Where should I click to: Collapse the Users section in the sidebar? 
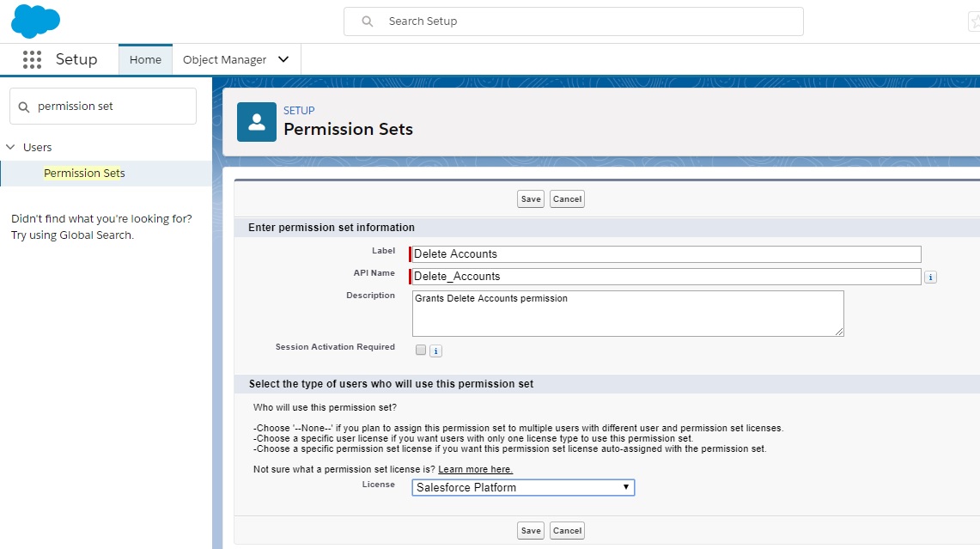point(10,147)
